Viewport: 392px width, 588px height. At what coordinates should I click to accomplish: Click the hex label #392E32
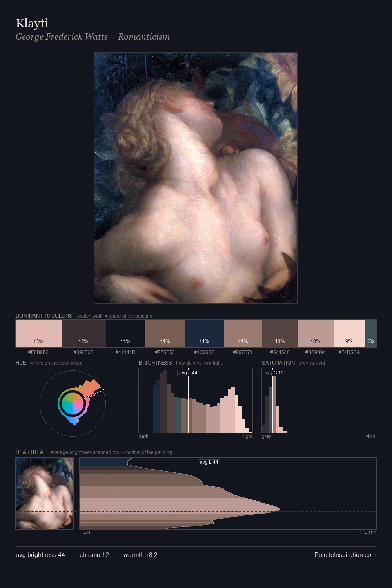tap(83, 352)
